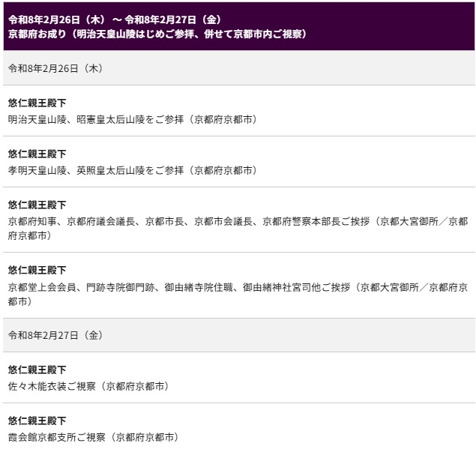The image size is (476, 452).
Task: Click header title 京都府お成り（明治天皇山陵はじめご参拝…）
Action: coord(157,34)
